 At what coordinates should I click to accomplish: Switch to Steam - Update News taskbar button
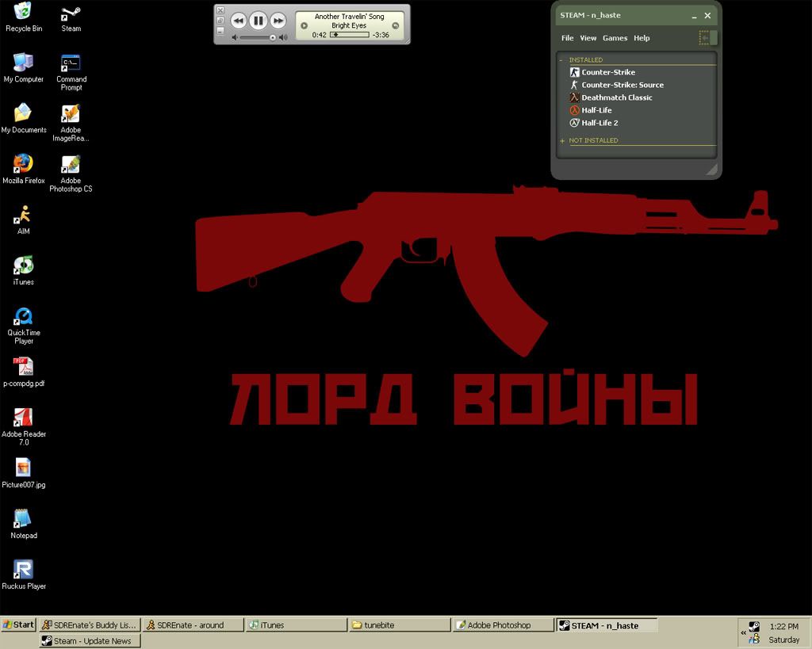(90, 641)
